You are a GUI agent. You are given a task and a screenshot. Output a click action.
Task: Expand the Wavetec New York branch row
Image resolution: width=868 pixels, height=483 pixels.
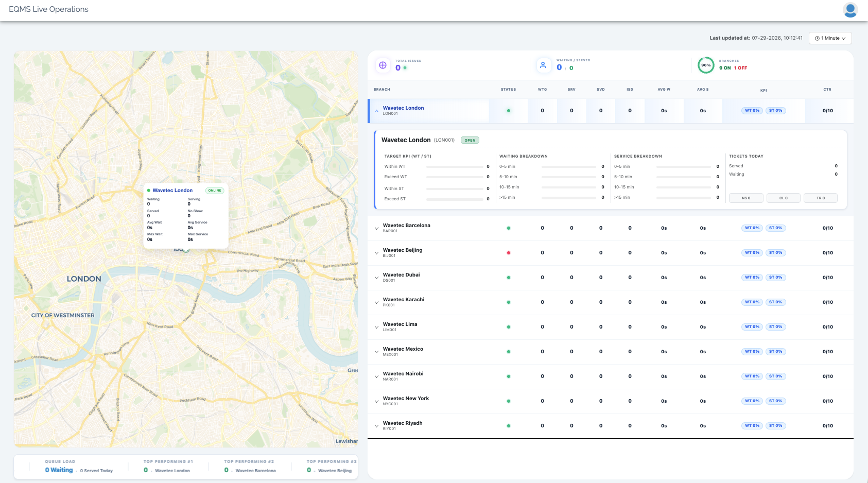pos(376,401)
